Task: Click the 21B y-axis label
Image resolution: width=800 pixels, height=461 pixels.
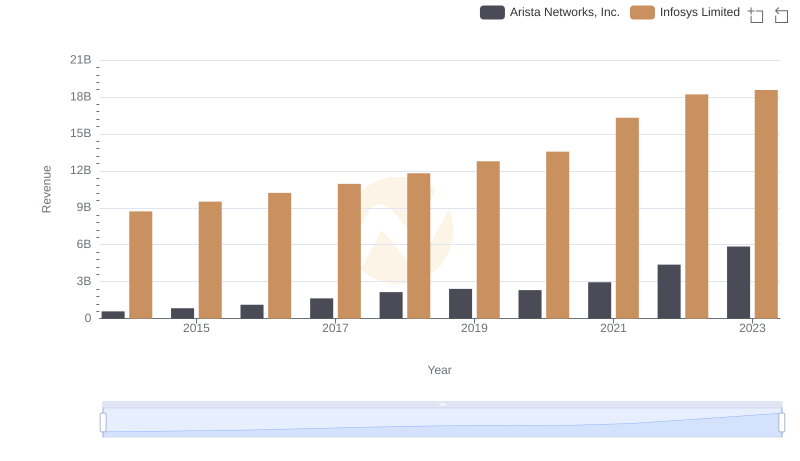Action: [x=81, y=60]
